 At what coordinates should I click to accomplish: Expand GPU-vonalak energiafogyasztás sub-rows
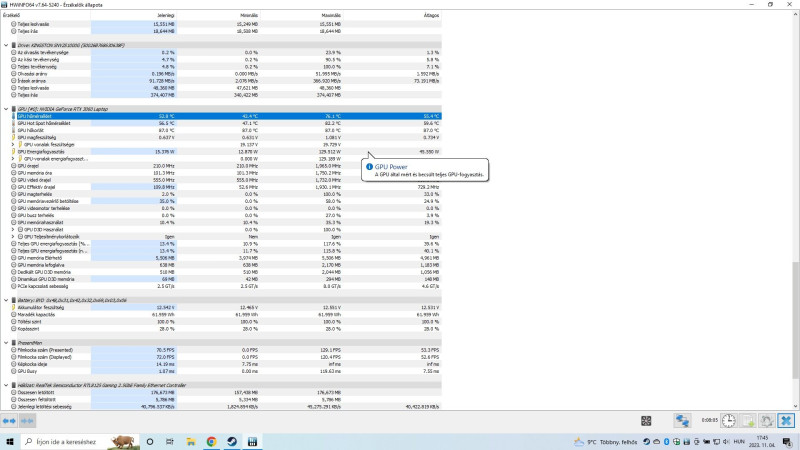pyautogui.click(x=13, y=159)
